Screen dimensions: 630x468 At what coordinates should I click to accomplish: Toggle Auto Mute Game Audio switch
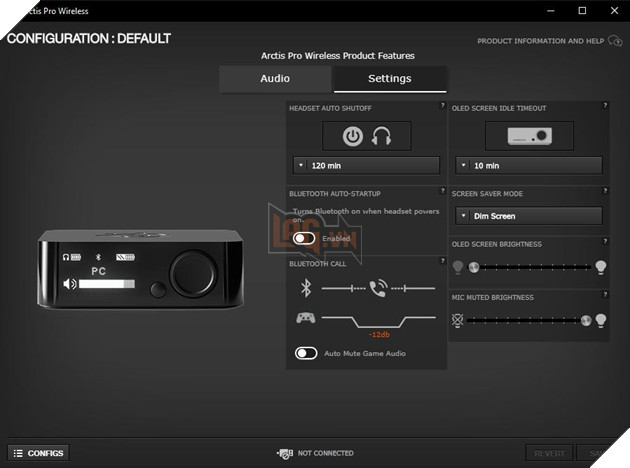click(x=306, y=354)
